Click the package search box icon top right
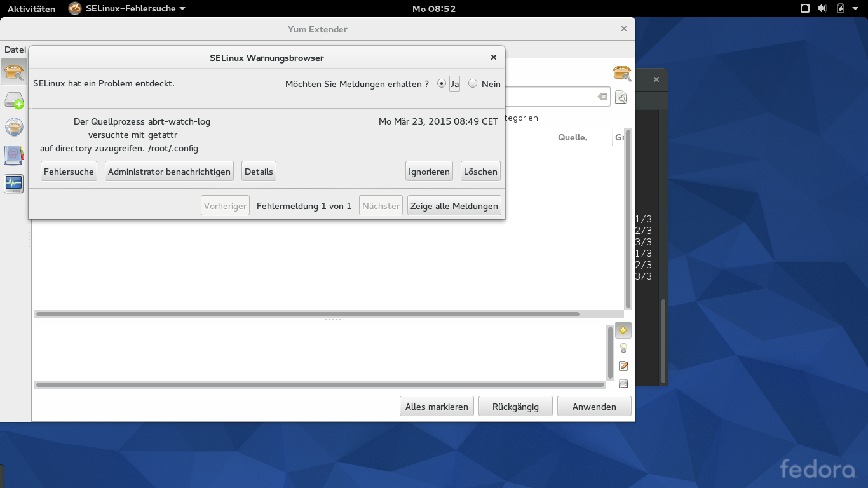 coord(621,73)
